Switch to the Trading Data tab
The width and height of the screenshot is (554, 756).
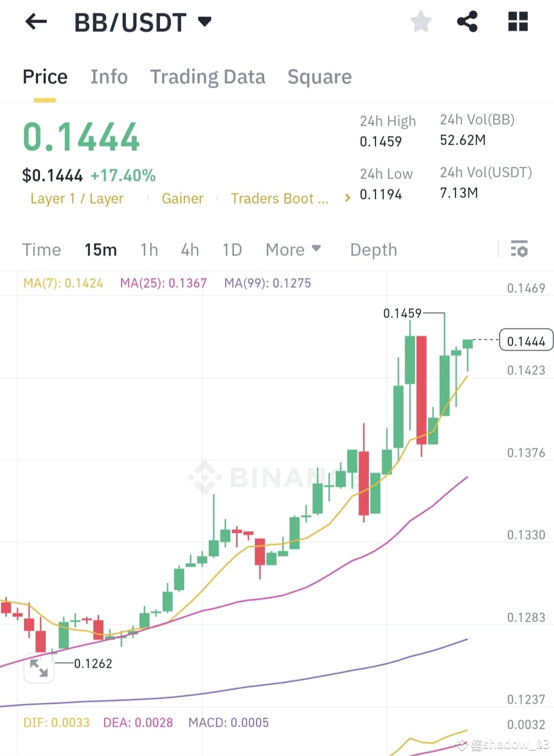coord(208,77)
